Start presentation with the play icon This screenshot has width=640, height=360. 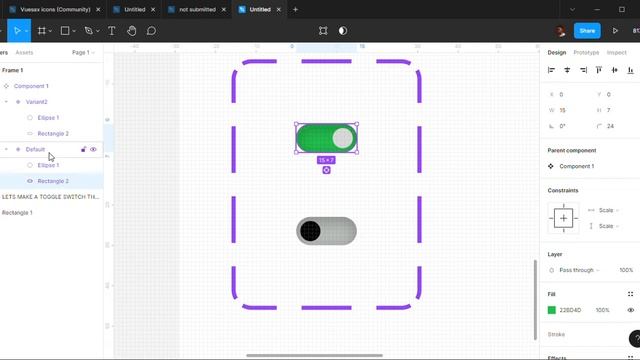[615, 31]
